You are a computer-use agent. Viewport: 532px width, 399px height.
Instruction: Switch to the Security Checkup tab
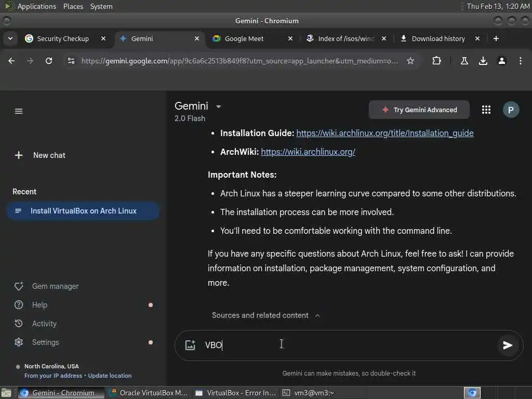(63, 38)
